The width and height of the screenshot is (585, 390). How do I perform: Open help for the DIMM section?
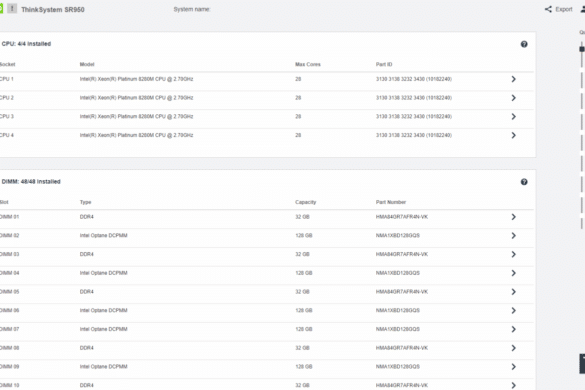tap(524, 182)
